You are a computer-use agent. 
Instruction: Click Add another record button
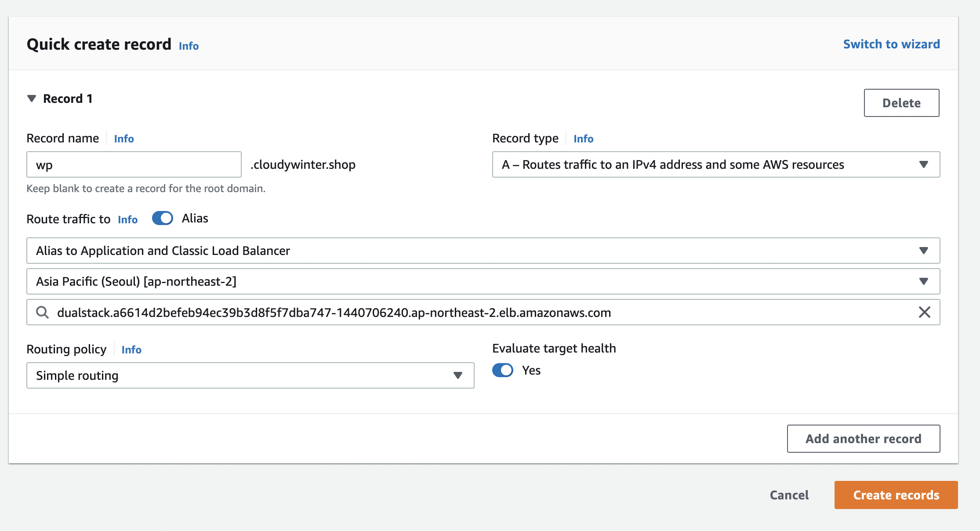(x=863, y=439)
